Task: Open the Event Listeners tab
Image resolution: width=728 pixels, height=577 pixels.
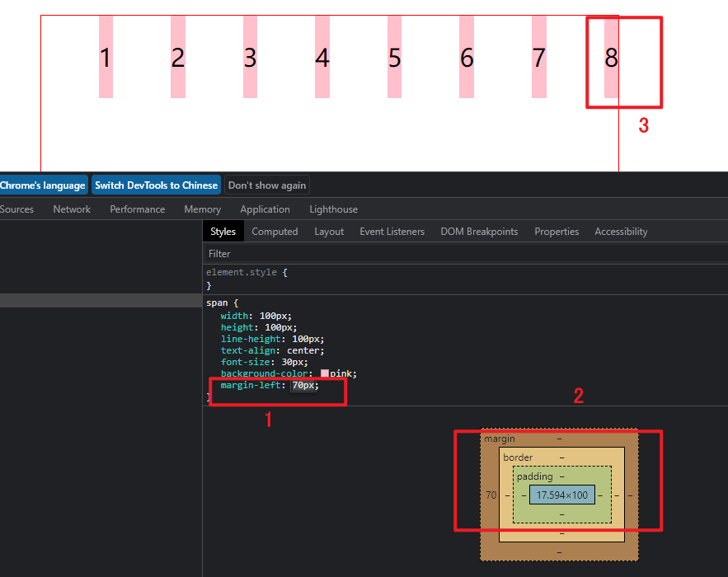Action: (392, 231)
